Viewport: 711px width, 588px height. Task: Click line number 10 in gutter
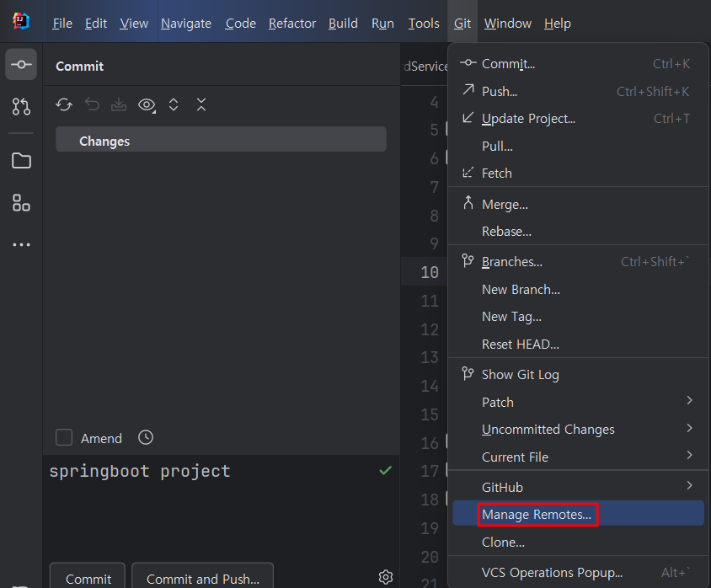(x=430, y=272)
